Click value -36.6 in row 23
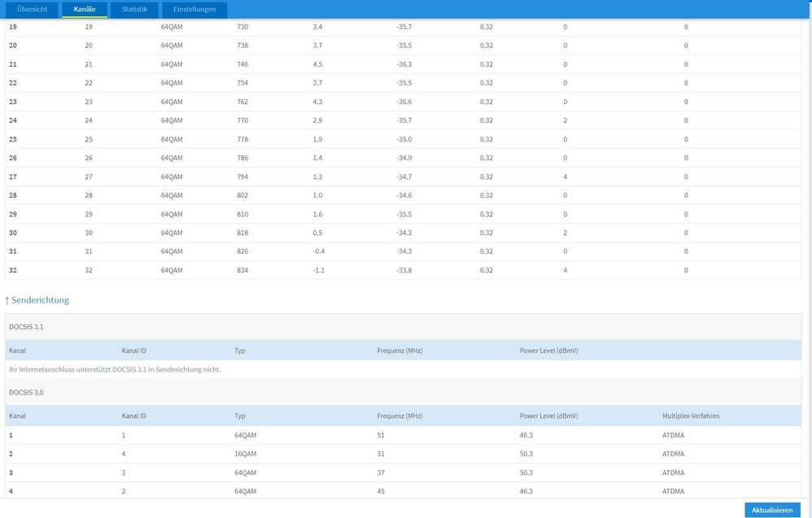This screenshot has height=518, width=812. click(x=404, y=102)
